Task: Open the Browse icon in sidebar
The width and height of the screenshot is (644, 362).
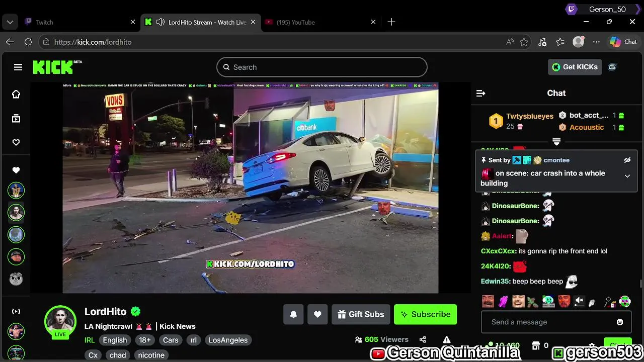Action: (x=16, y=119)
